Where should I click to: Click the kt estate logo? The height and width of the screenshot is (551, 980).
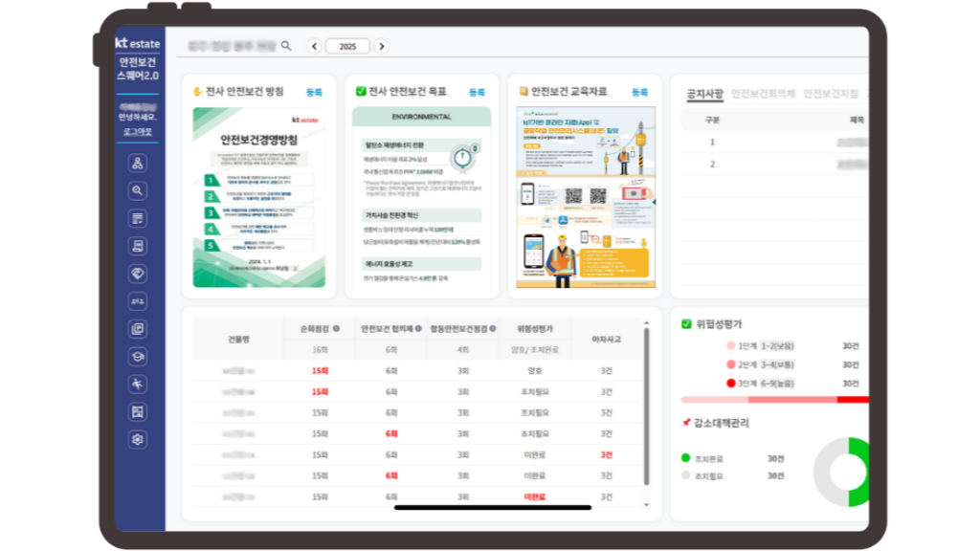[x=138, y=43]
